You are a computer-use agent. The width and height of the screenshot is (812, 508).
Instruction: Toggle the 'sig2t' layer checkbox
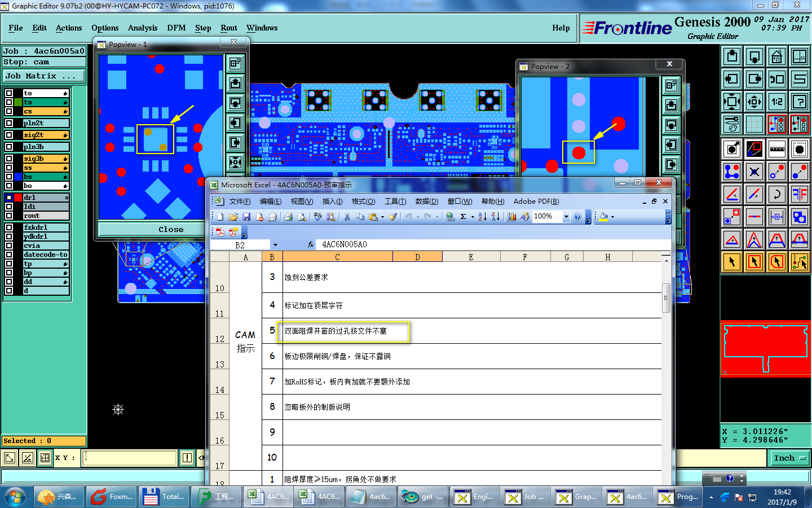9,135
